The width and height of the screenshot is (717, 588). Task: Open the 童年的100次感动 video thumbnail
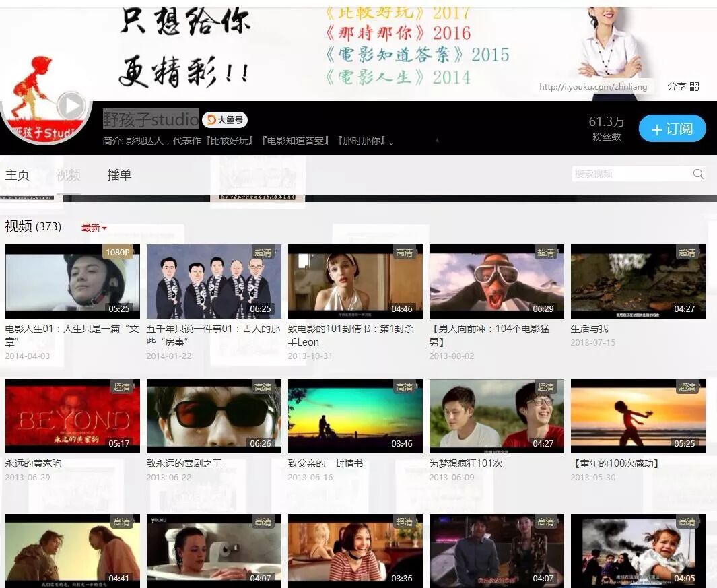(638, 416)
